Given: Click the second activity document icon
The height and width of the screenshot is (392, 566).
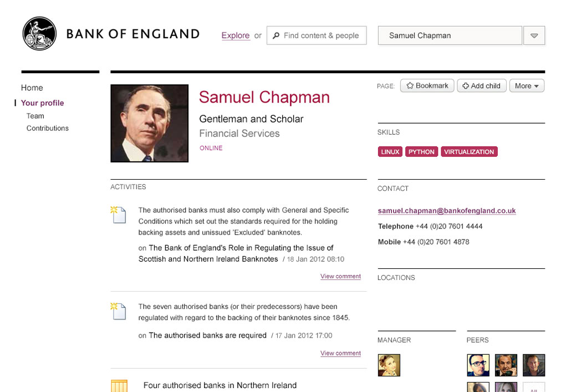Looking at the screenshot, I should [x=119, y=311].
